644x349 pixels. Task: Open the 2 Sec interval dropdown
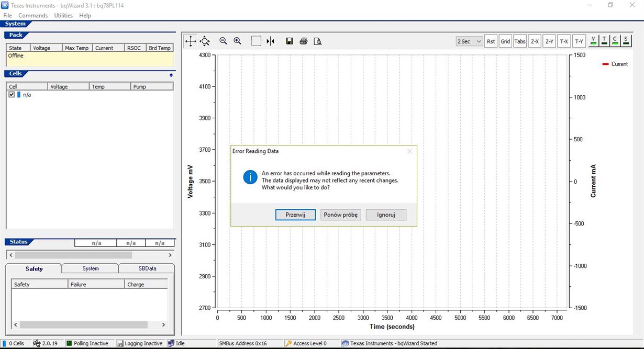point(469,41)
